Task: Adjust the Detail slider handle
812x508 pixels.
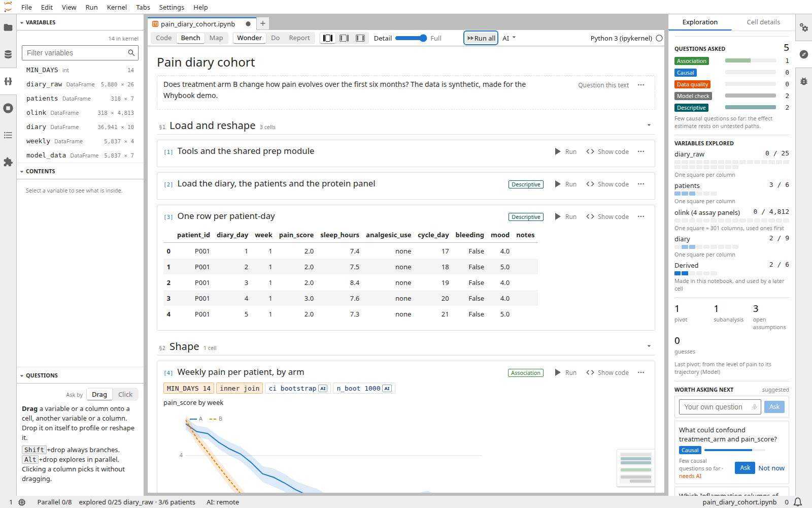Action: [423, 38]
